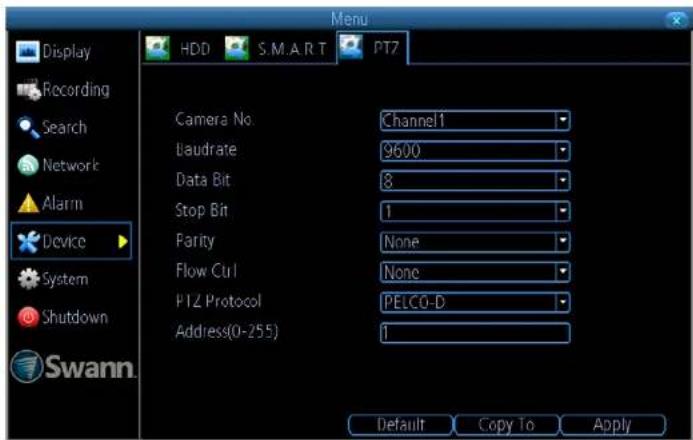Image resolution: width=693 pixels, height=440 pixels.
Task: Click the Copy To button
Action: [506, 425]
